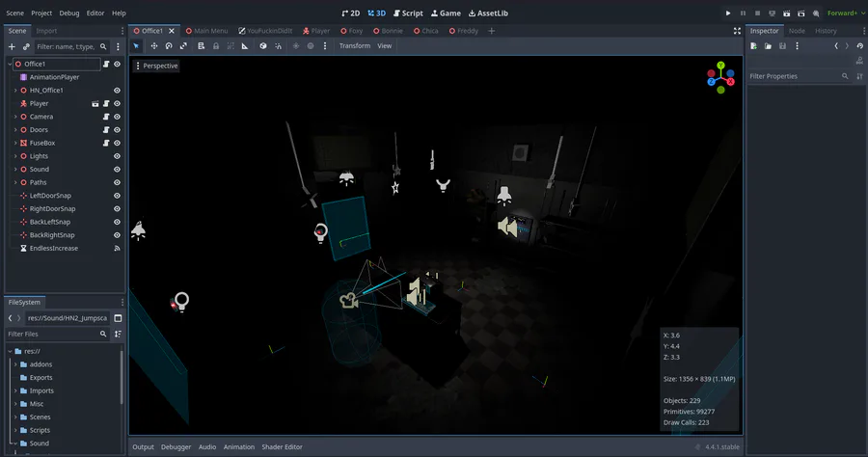This screenshot has width=868, height=457.
Task: Hide the Lights node
Action: click(x=117, y=156)
